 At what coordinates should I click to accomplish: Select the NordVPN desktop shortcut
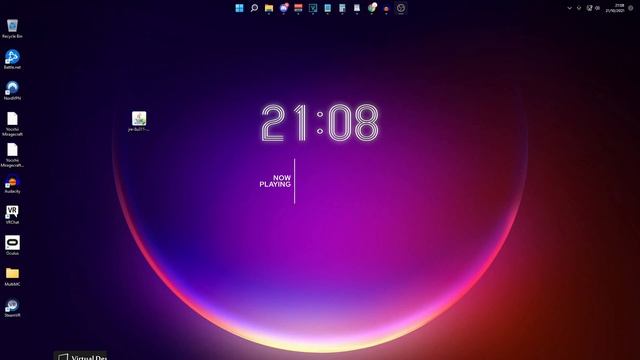[x=12, y=91]
